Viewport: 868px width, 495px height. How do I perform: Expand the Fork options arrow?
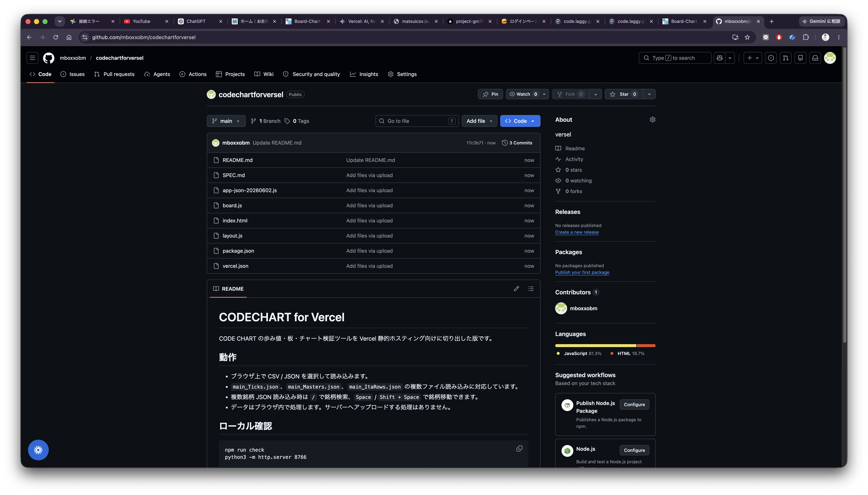click(x=595, y=94)
